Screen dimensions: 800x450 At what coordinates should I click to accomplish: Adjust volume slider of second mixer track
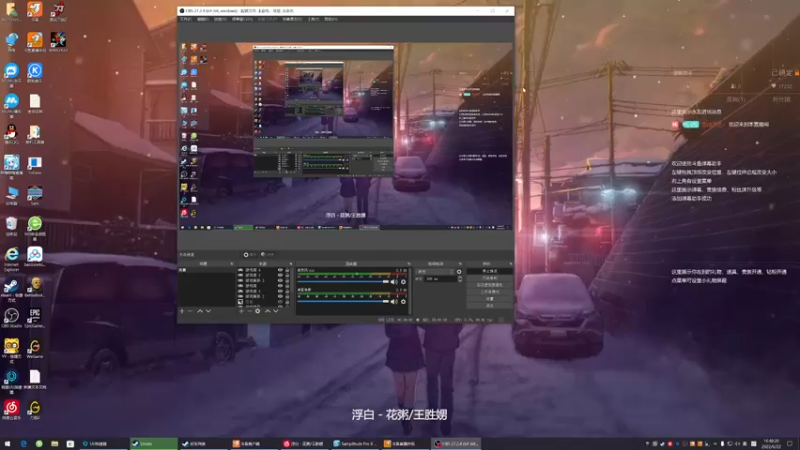pos(343,302)
